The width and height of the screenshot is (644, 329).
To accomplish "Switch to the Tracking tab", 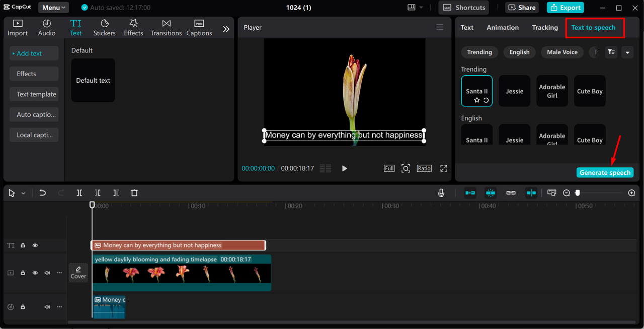I will 545,28.
